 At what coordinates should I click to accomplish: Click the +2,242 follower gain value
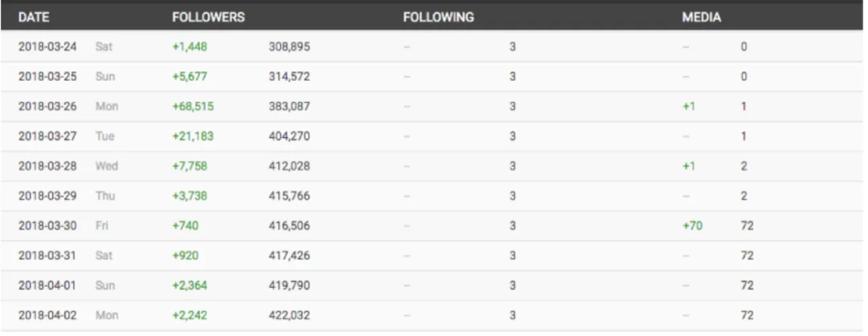(x=190, y=315)
